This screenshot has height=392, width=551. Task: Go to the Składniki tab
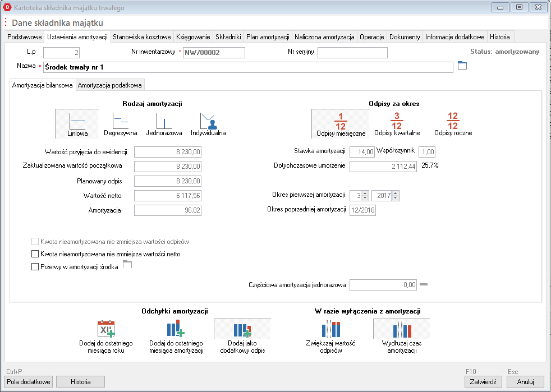click(x=228, y=37)
